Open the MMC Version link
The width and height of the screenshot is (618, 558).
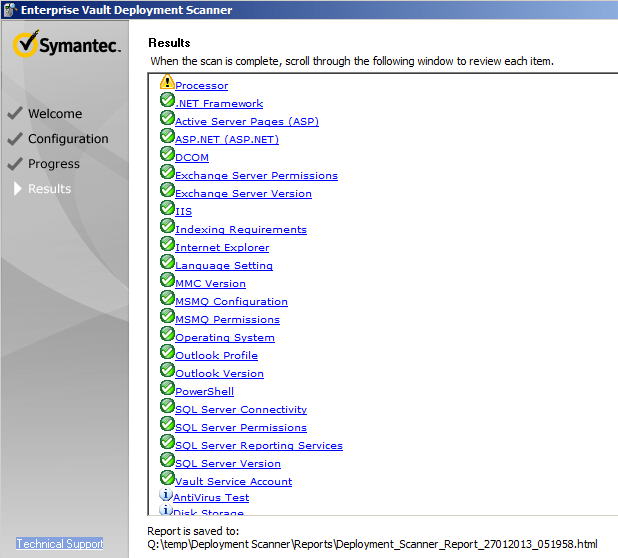[210, 284]
